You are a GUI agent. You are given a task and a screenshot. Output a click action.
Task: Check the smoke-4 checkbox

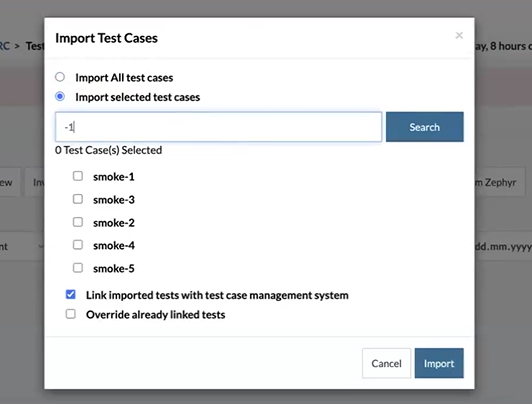(x=78, y=245)
